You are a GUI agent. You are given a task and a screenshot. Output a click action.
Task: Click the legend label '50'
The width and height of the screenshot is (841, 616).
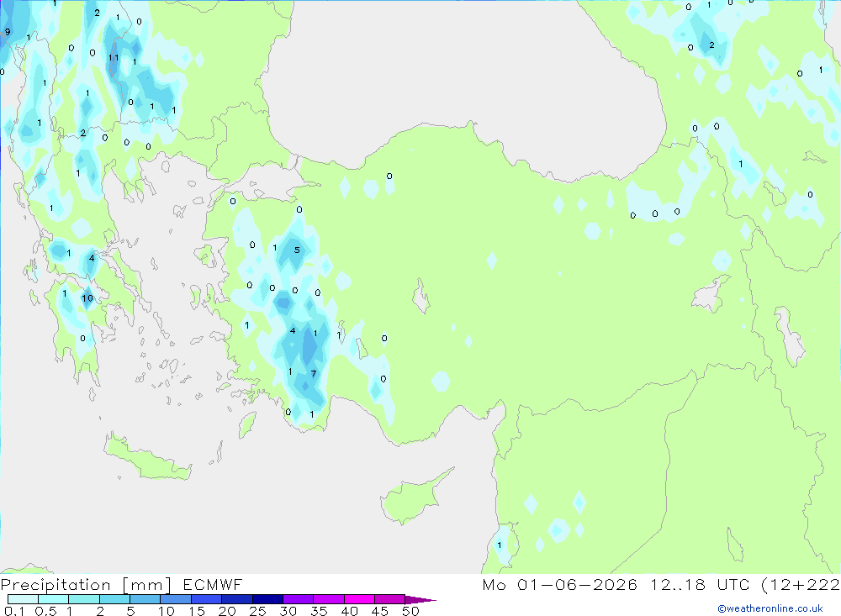(x=410, y=611)
